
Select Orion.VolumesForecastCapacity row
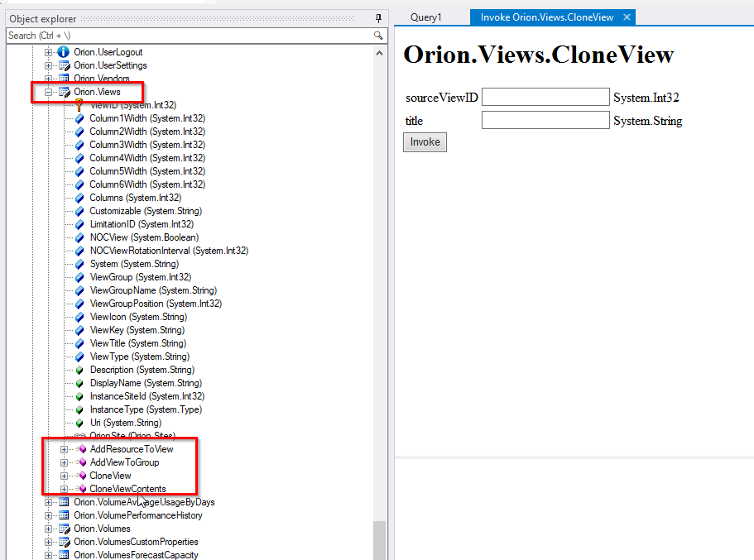(x=136, y=555)
